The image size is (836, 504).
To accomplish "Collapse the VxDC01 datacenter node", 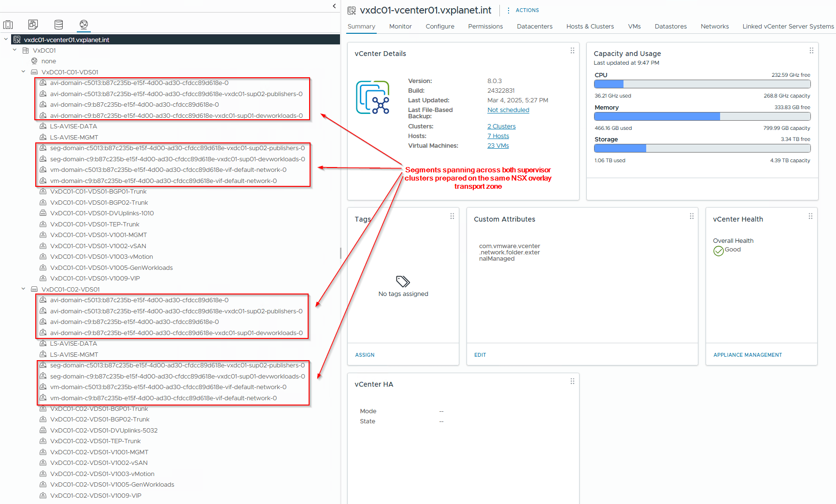I will point(14,50).
